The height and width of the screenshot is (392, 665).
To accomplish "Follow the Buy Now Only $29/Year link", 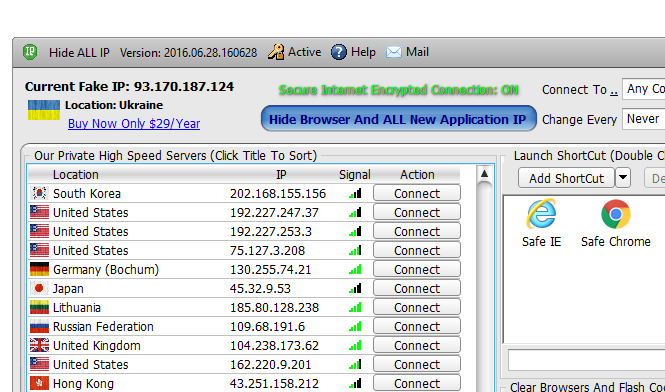I will click(x=134, y=123).
